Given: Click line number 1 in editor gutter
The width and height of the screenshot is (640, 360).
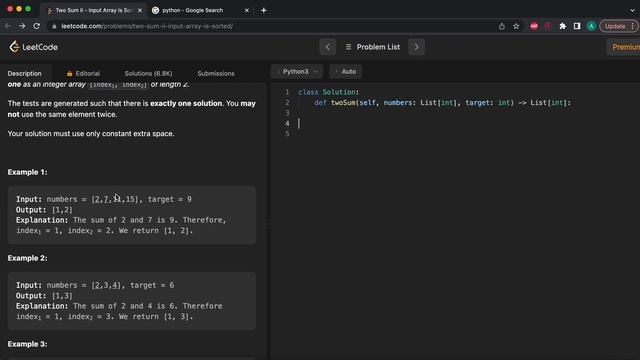Looking at the screenshot, I should tap(287, 92).
